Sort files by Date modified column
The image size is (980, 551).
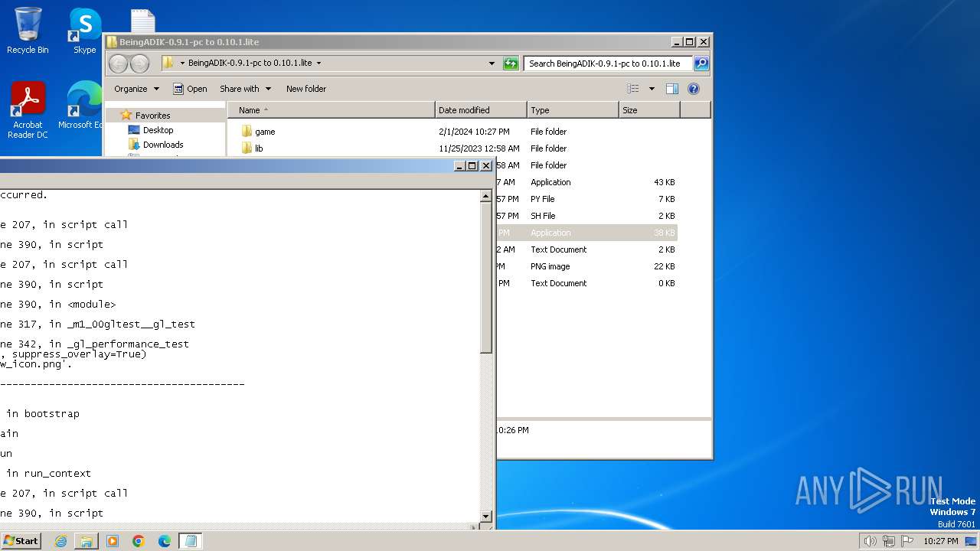[481, 110]
